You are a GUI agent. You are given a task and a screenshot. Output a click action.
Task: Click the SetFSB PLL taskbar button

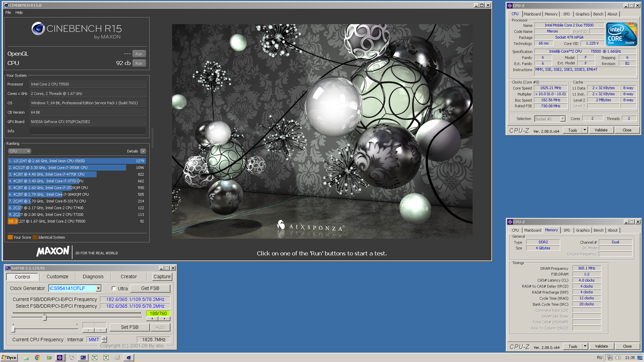coord(83,358)
